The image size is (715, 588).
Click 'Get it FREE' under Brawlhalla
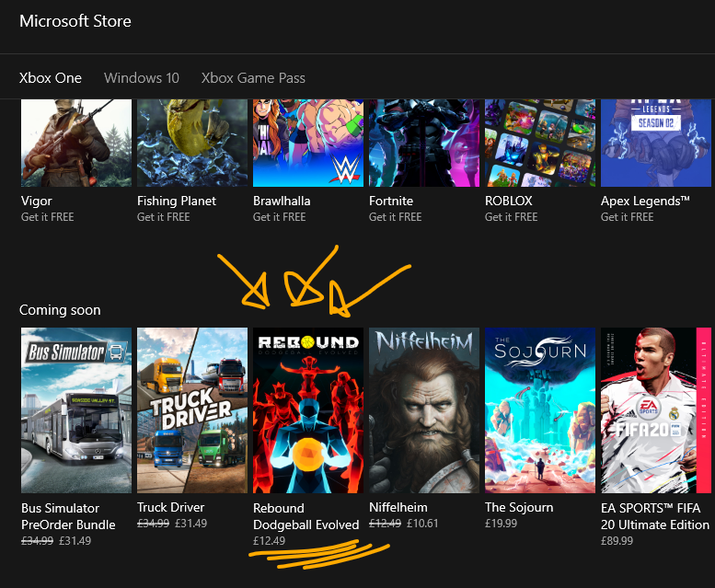[x=279, y=217]
